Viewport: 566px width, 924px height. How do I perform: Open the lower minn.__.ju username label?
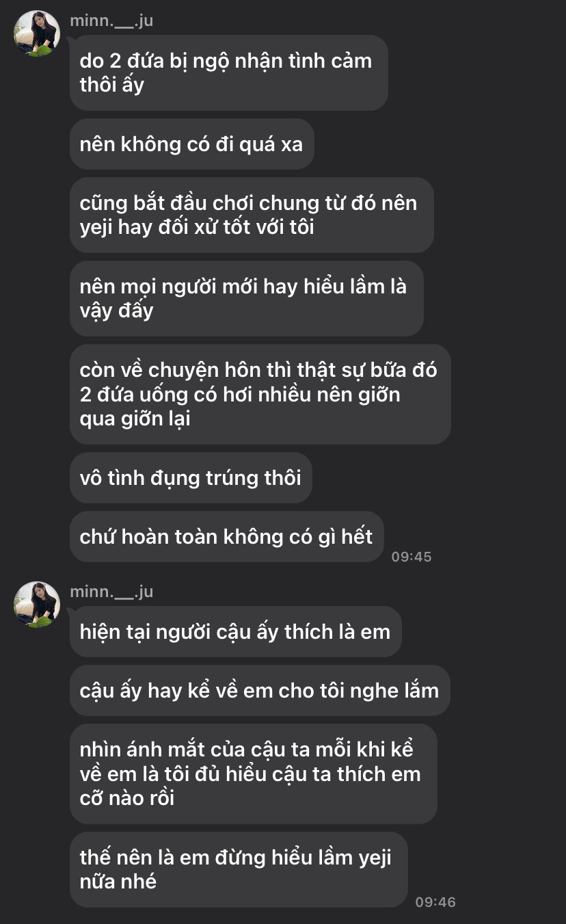[111, 592]
